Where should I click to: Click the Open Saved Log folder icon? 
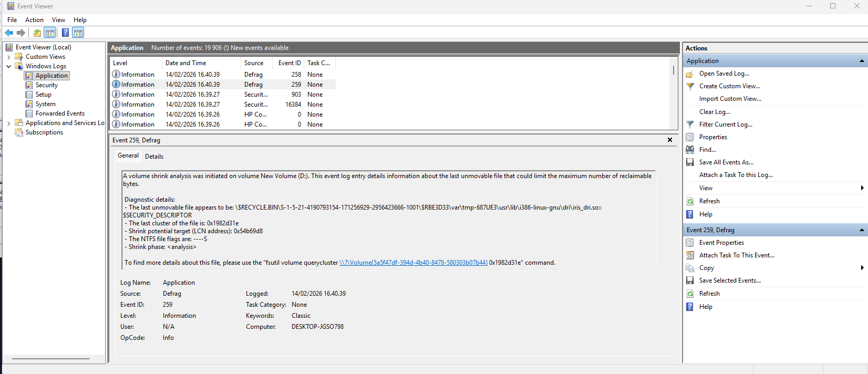690,74
